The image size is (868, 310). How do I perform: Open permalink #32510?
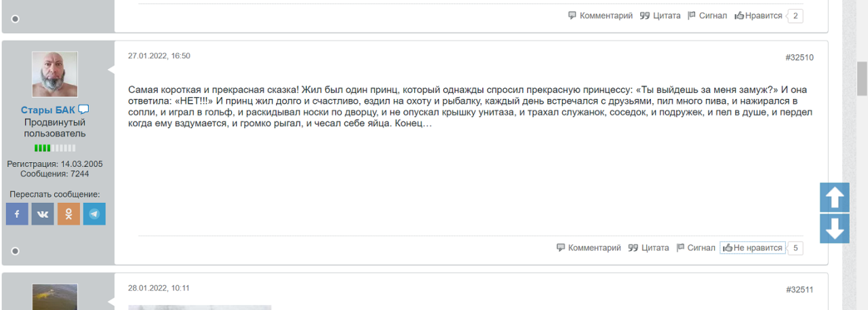coord(800,58)
